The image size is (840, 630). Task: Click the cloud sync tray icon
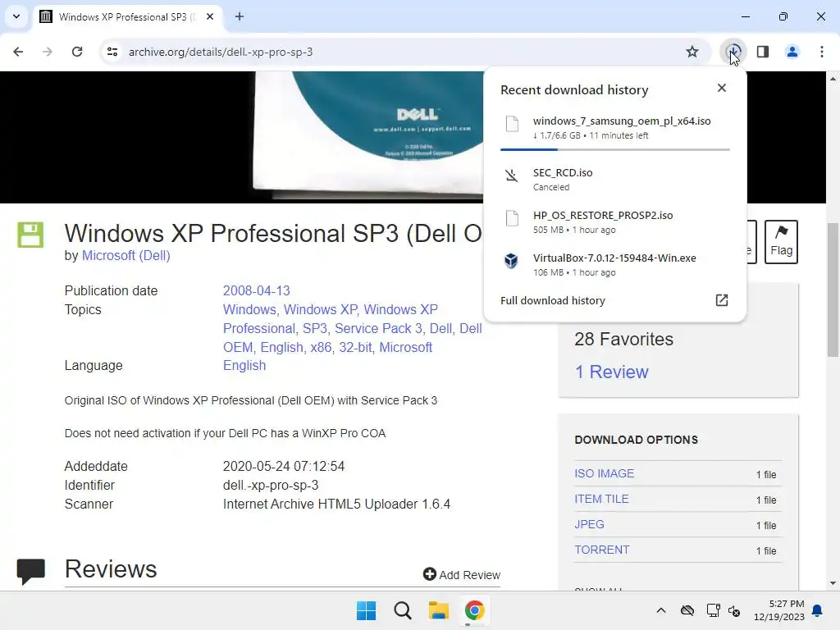(x=687, y=610)
